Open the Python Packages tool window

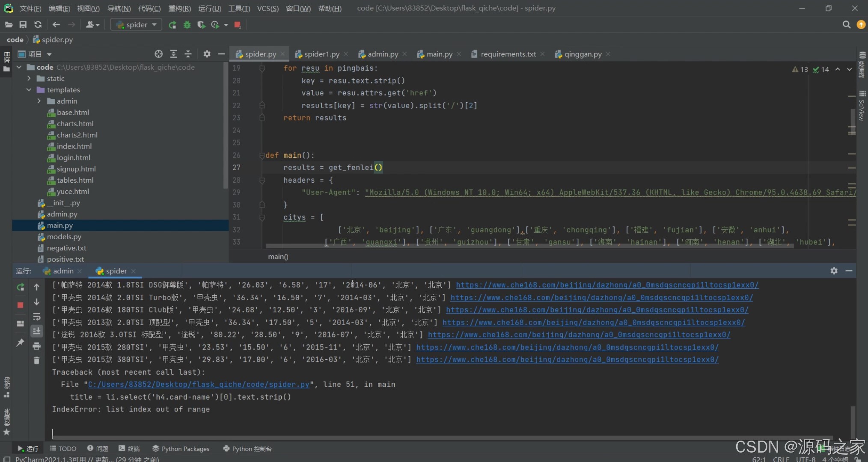point(181,449)
